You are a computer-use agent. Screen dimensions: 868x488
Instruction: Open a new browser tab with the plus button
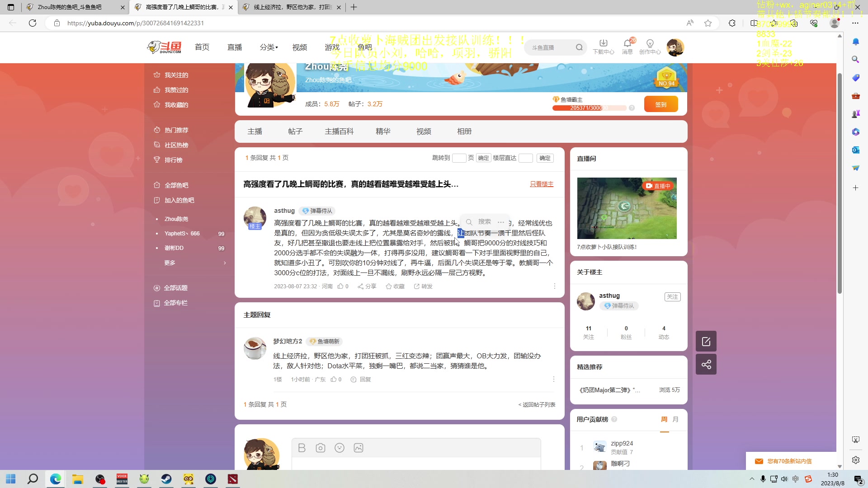point(354,7)
